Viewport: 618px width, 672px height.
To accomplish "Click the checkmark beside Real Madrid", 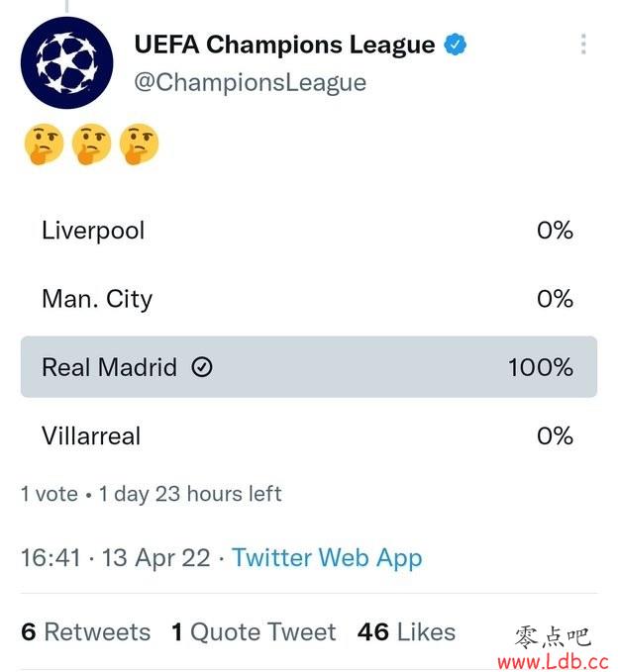I will pos(202,367).
